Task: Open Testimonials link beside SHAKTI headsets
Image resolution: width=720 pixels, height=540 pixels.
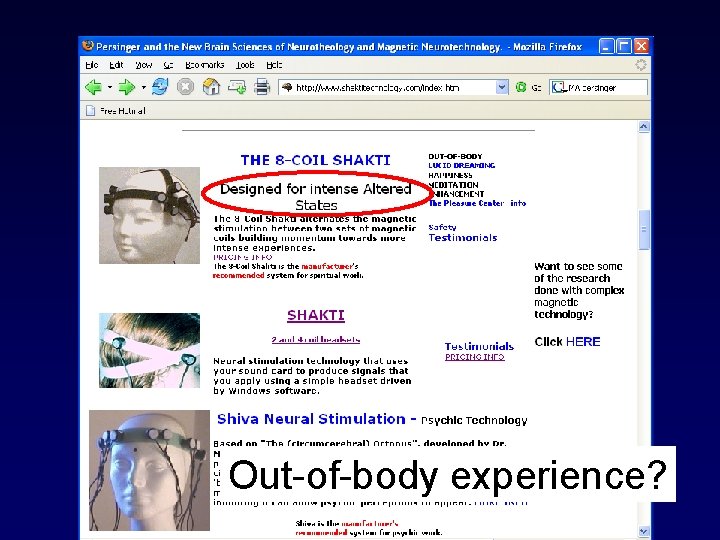Action: 479,346
